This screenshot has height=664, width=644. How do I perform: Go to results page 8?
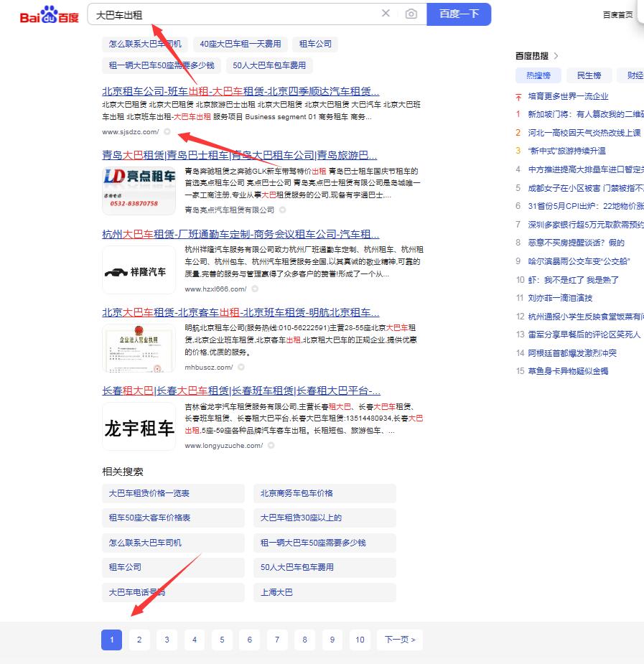point(304,640)
